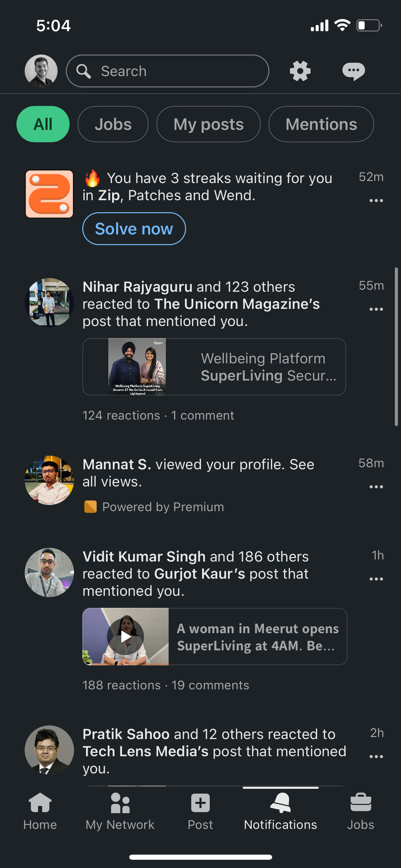Play the Gurjot Kaur post video
401x868 pixels.
coord(125,637)
